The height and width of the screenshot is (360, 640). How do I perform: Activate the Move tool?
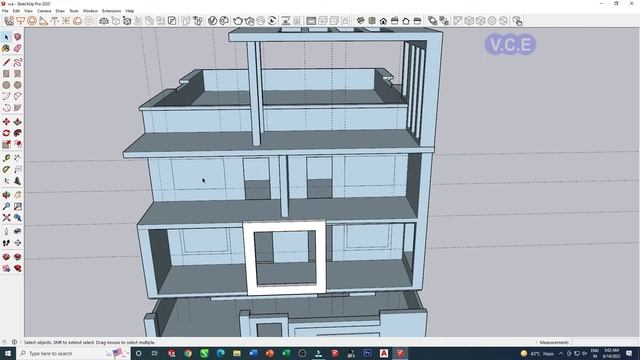click(6, 122)
